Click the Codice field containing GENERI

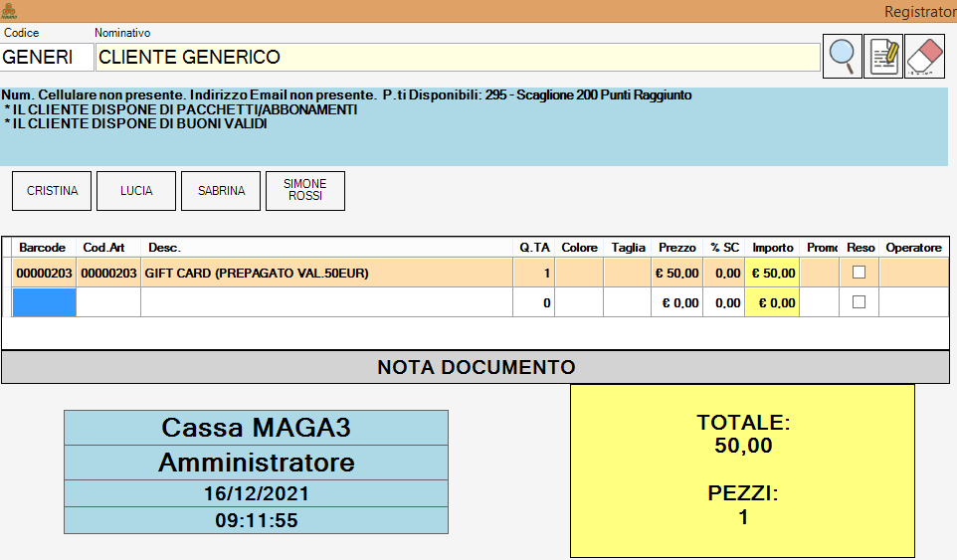point(46,58)
